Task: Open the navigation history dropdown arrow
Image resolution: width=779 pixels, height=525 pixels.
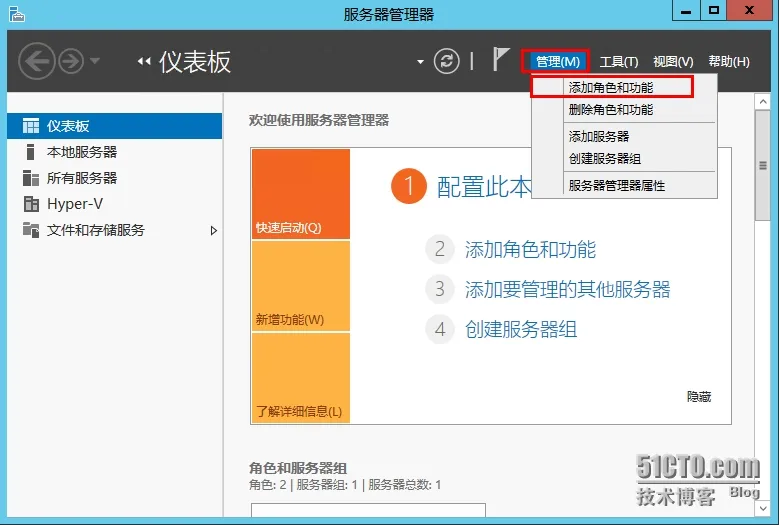Action: tap(95, 61)
